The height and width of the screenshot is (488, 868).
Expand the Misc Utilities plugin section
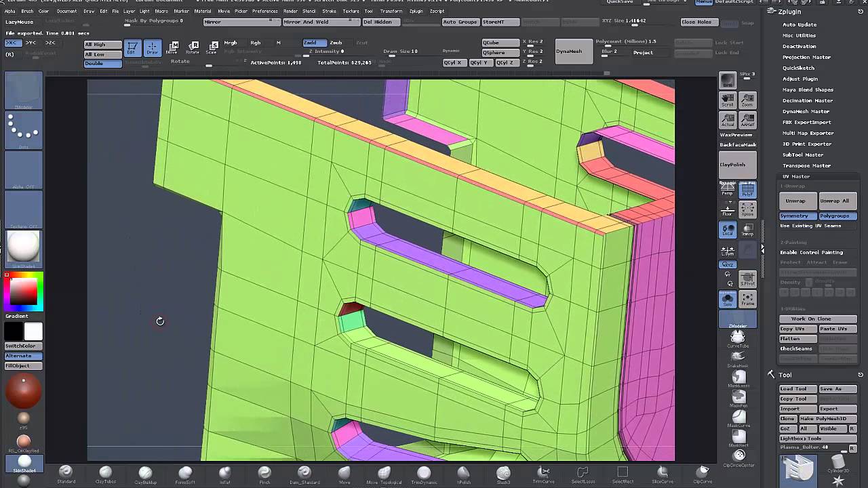pyautogui.click(x=800, y=35)
